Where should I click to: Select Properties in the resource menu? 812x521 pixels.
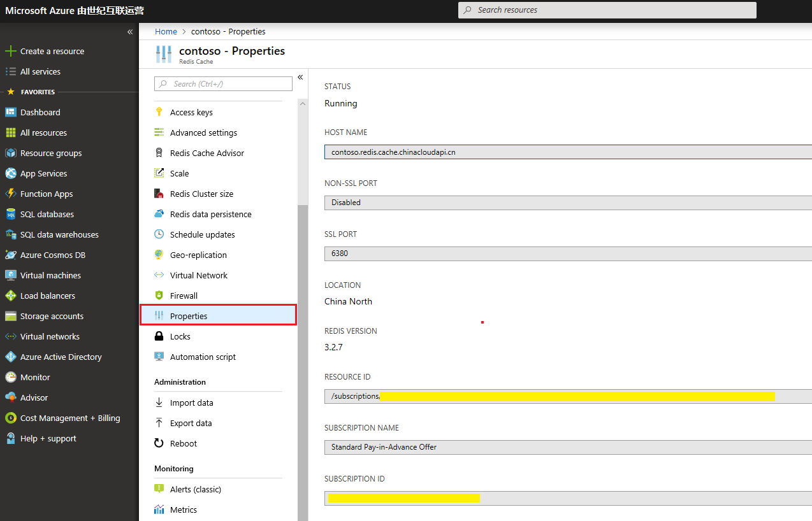tap(218, 316)
